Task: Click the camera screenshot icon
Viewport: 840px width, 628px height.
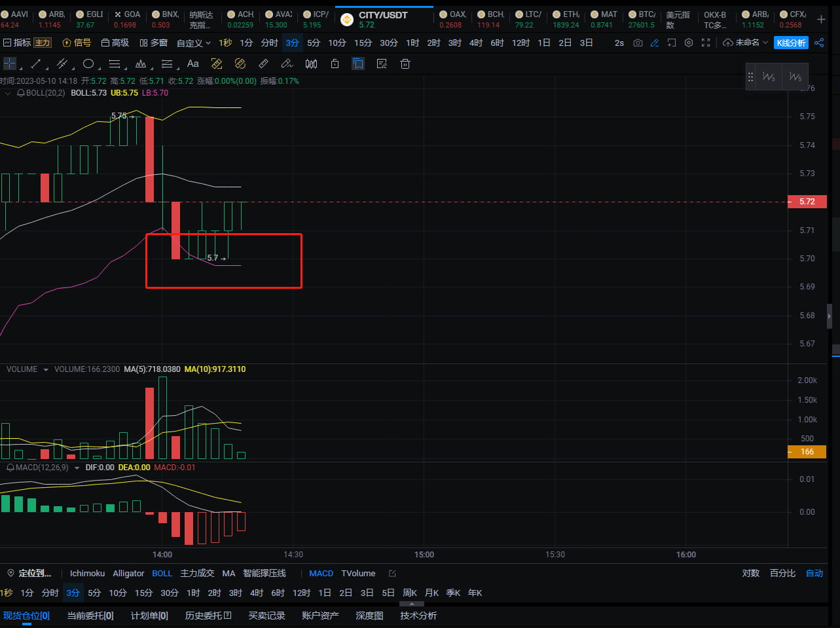Action: pyautogui.click(x=637, y=43)
